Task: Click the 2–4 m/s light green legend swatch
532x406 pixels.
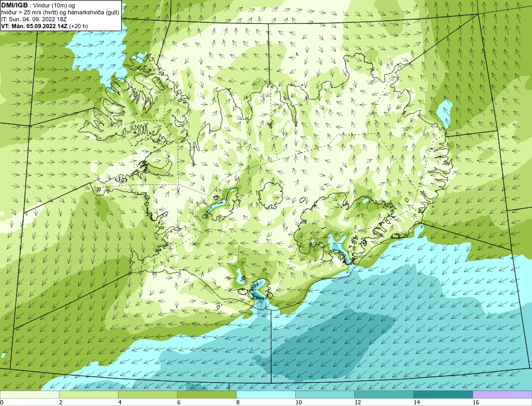Action: [x=88, y=395]
